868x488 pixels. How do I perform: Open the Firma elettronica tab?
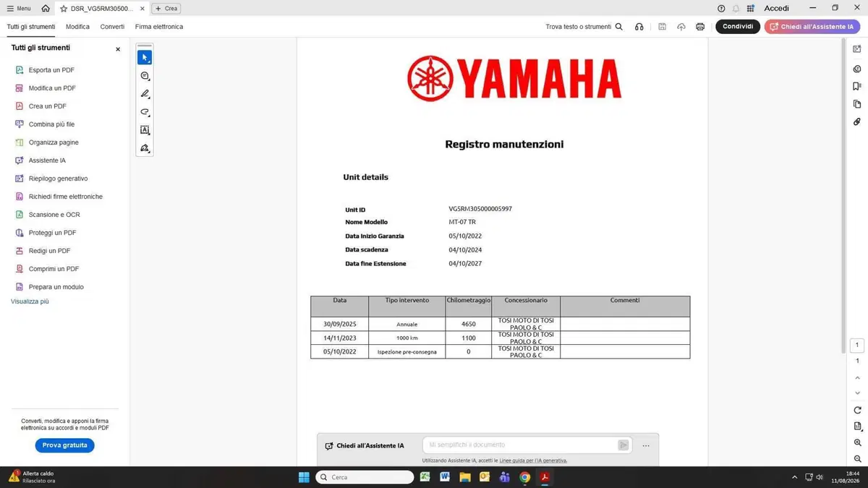[159, 27]
